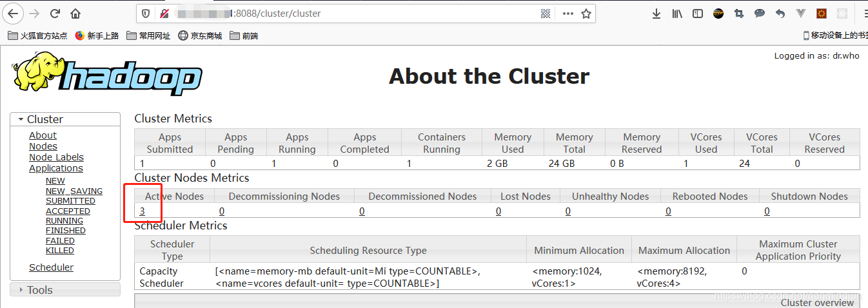Open the Node Labels link
The height and width of the screenshot is (308, 868).
56,157
